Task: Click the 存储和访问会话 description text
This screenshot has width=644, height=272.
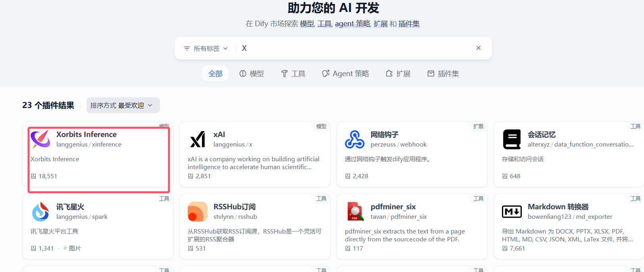Action: pos(523,159)
